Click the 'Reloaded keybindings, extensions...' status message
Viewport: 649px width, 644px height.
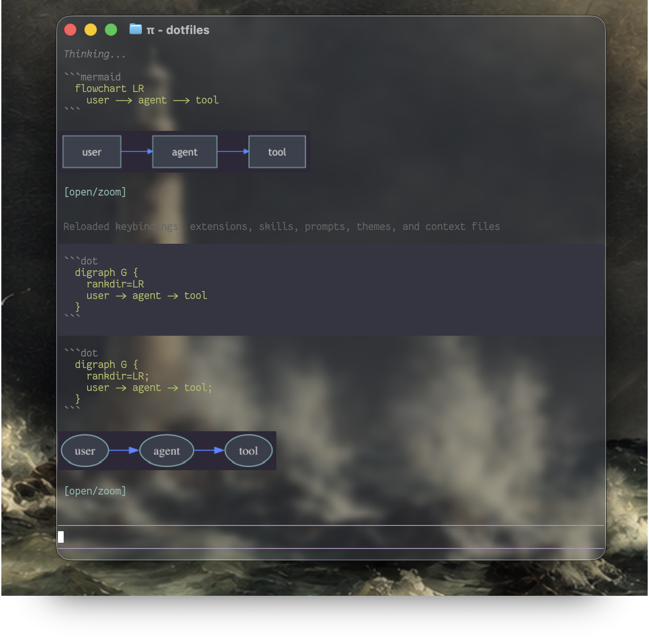[282, 226]
